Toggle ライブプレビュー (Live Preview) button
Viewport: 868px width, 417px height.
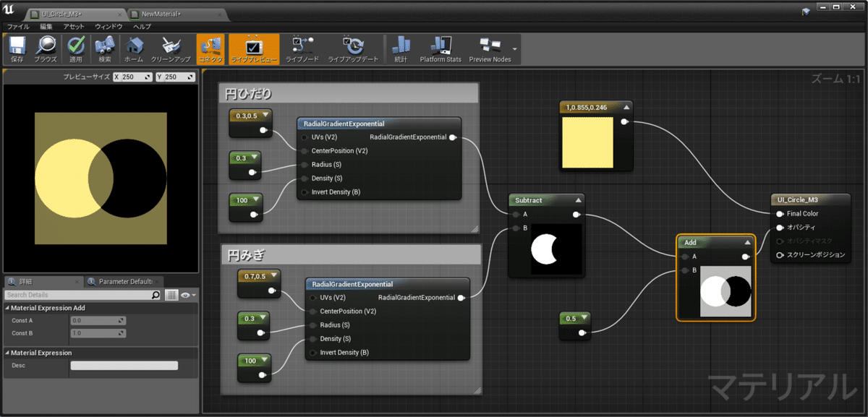[254, 50]
